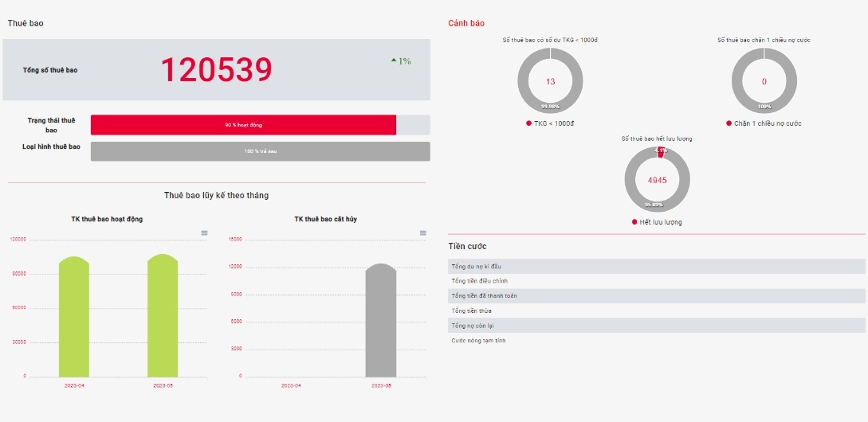Click the 'Tổng dư nợ kì đầu' row
This screenshot has width=868, height=422.
pyautogui.click(x=656, y=266)
